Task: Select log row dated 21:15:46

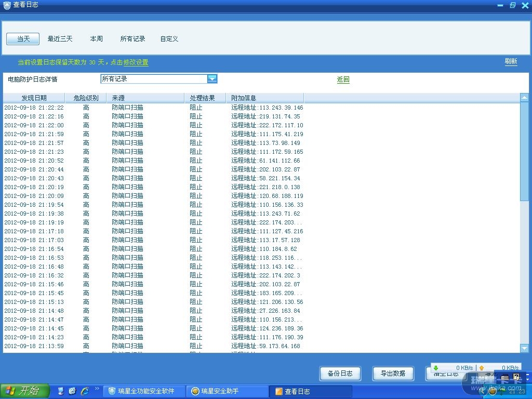Action: [x=261, y=284]
